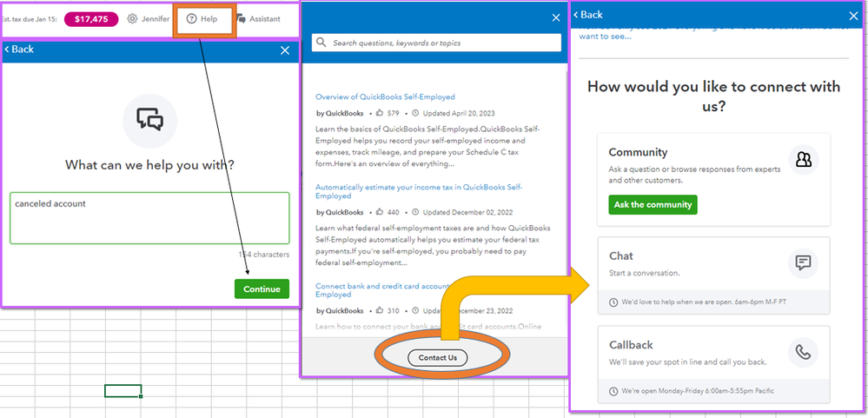The image size is (868, 418).
Task: Click the Contact Us button
Action: (x=437, y=358)
